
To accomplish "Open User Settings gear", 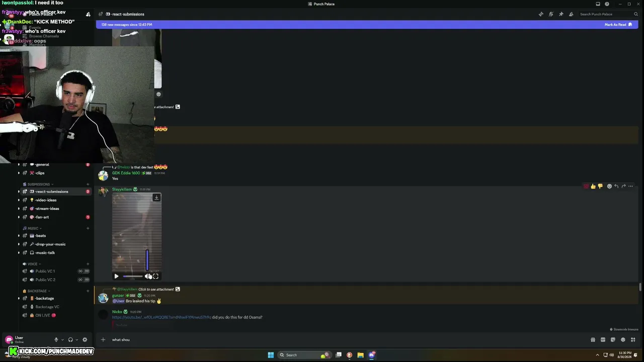I will click(x=85, y=340).
